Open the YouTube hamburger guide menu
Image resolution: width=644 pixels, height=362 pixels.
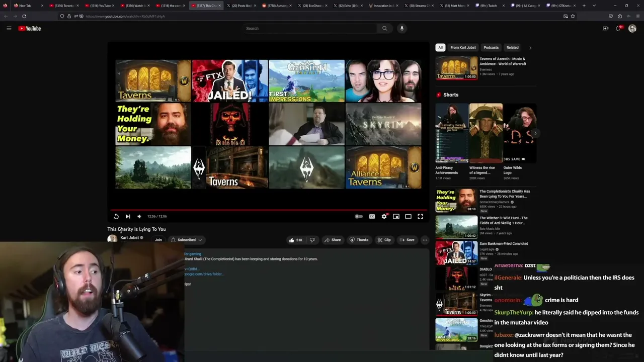tap(9, 29)
